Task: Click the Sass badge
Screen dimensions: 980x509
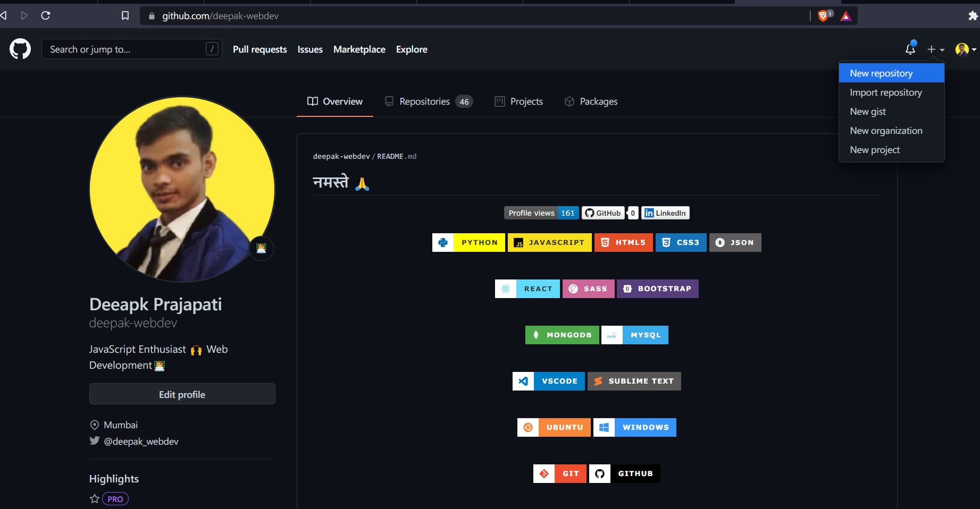Action: [x=588, y=289]
